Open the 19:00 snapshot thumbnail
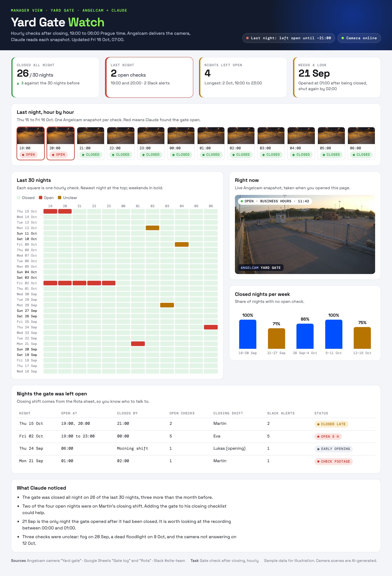392x576 pixels. (x=30, y=136)
